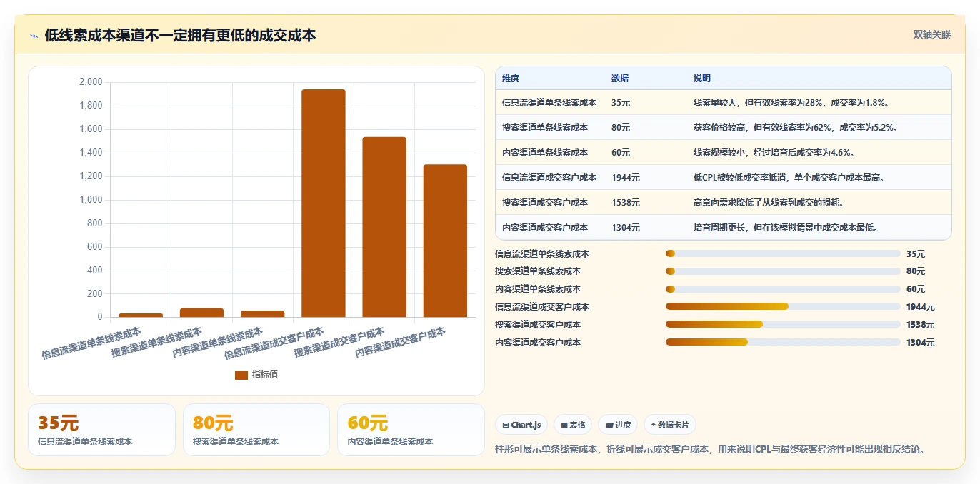Select table cell 信息流渠道成交客户成本
This screenshot has height=484, width=980.
[x=549, y=178]
